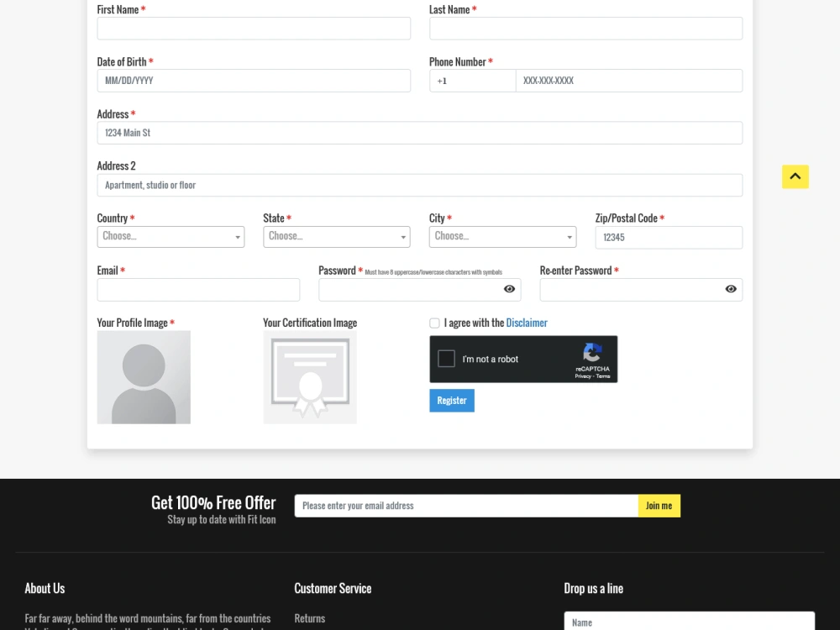
Task: Click the Address 1234 Main St field
Action: [x=420, y=133]
